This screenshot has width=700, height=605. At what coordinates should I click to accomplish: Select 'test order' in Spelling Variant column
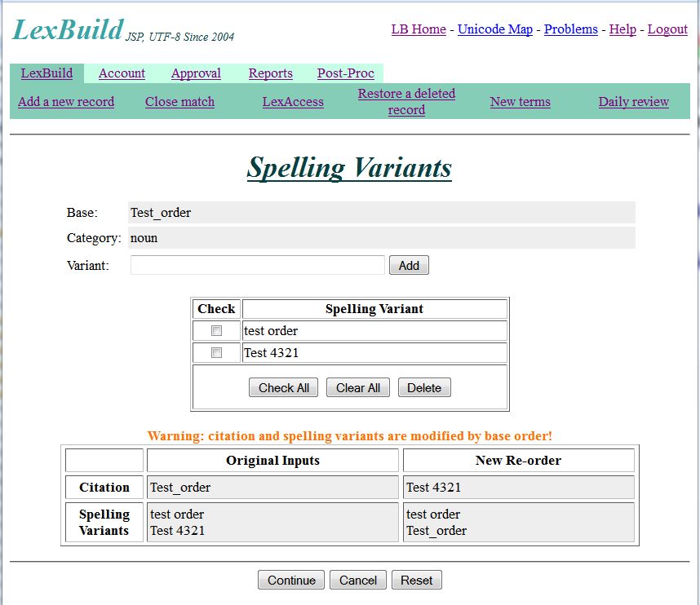point(374,330)
